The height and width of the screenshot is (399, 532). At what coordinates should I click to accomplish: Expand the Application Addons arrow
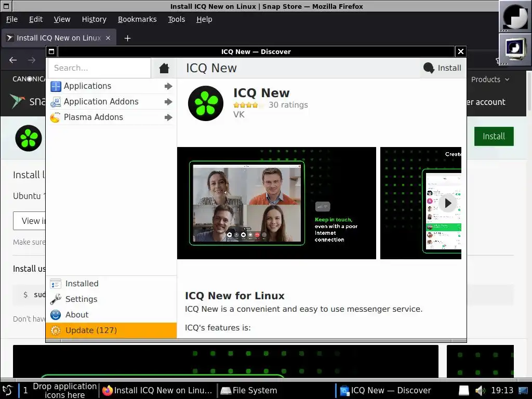click(x=168, y=102)
